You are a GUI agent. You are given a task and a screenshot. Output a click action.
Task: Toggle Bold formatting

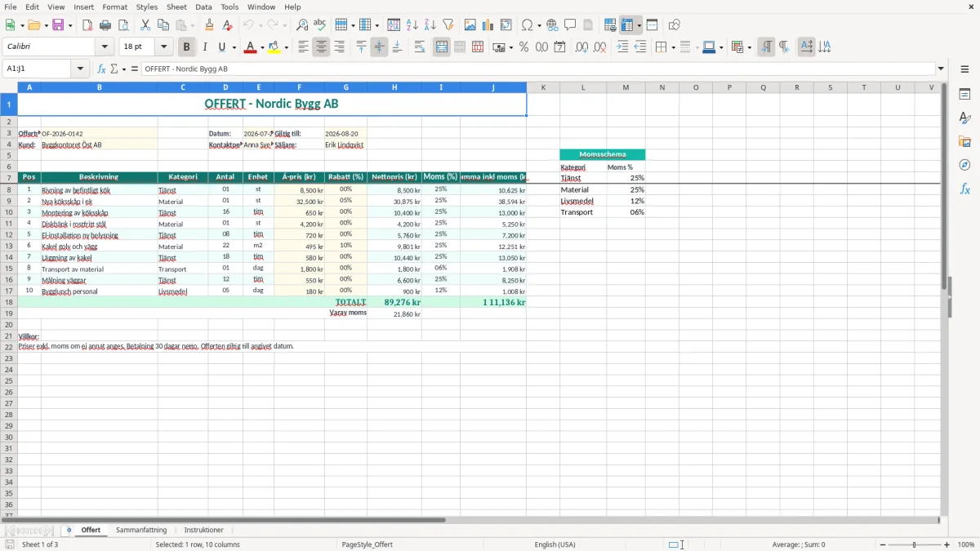click(x=186, y=47)
